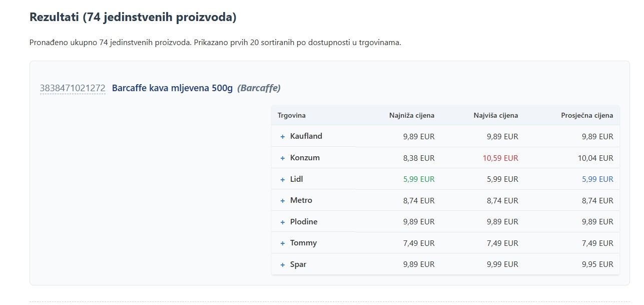Click Spar's highest price 9,99 EUR
The width and height of the screenshot is (644, 305).
[502, 264]
